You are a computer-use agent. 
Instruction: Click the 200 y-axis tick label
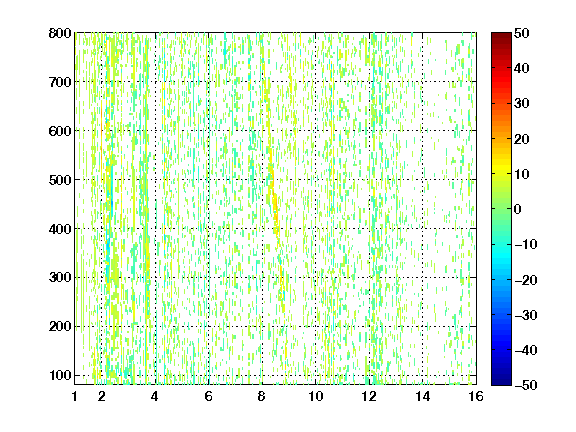click(60, 327)
